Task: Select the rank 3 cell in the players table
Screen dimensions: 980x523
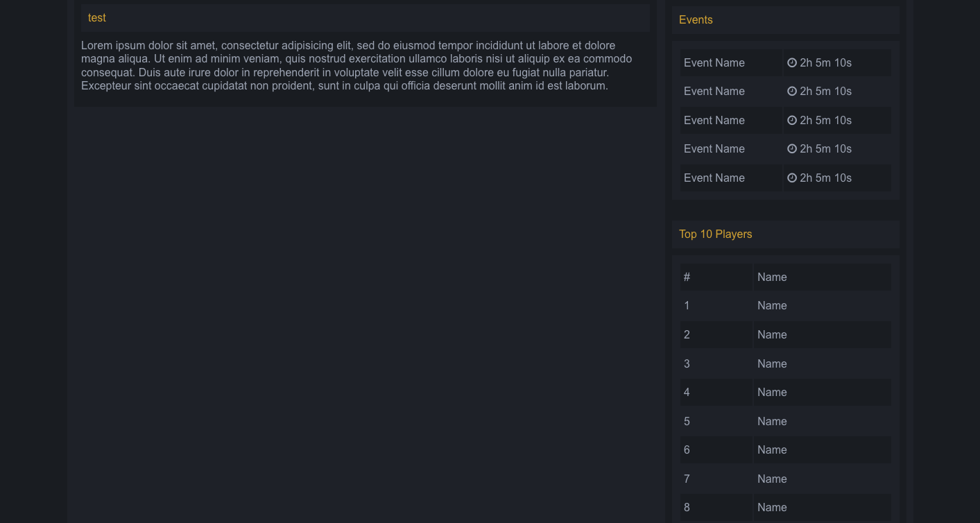Action: (687, 364)
